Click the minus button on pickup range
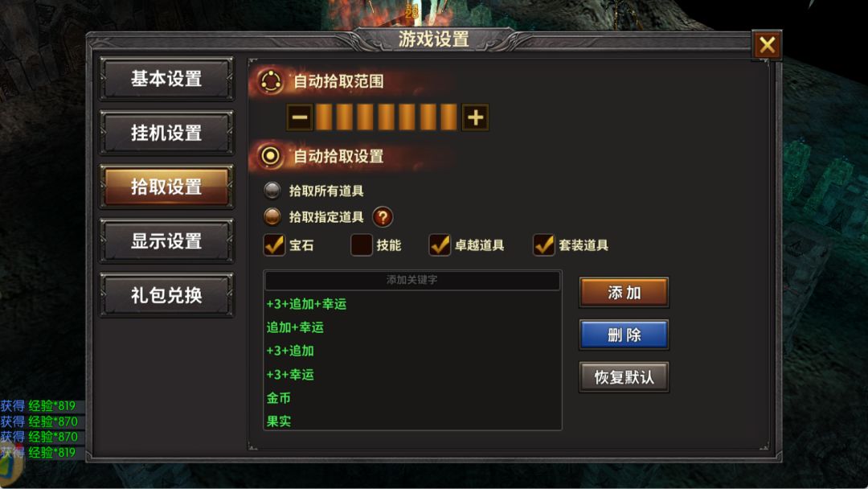This screenshot has width=868, height=489. point(300,117)
